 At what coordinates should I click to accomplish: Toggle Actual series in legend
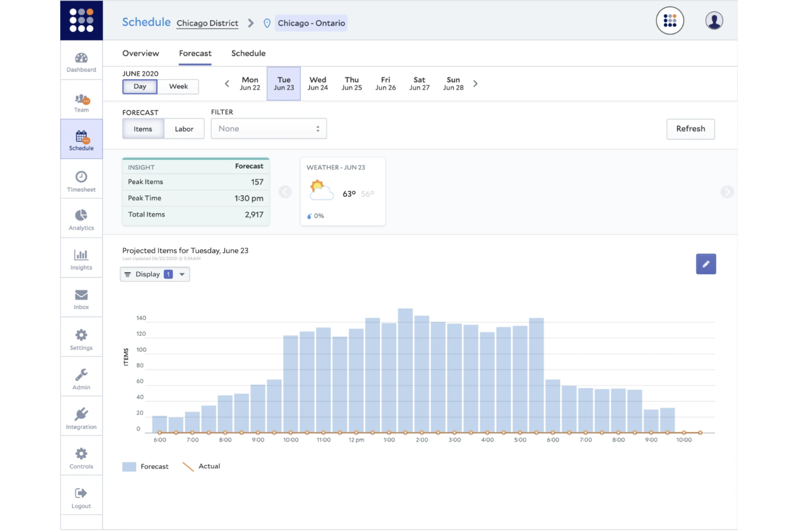pyautogui.click(x=202, y=466)
